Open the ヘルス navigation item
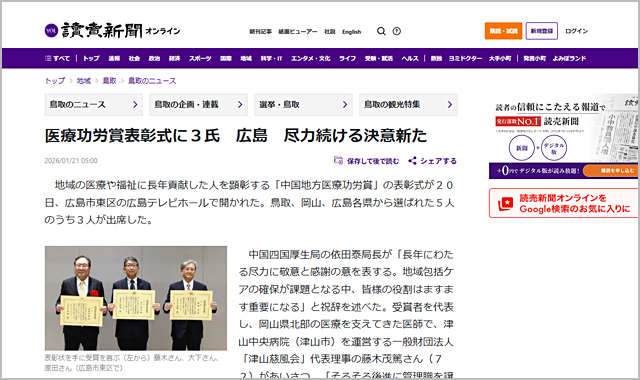Screen dimensions: 640x380 [410, 58]
